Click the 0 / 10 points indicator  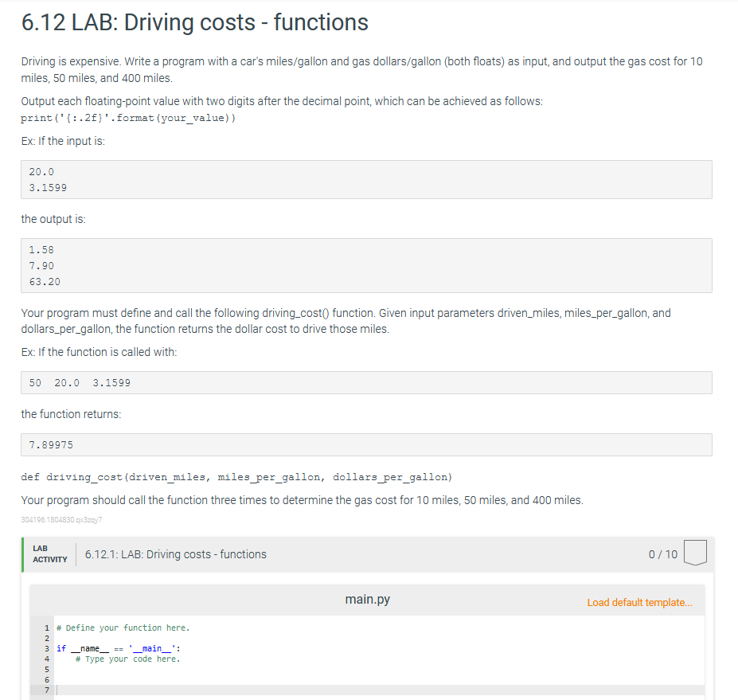click(x=663, y=554)
